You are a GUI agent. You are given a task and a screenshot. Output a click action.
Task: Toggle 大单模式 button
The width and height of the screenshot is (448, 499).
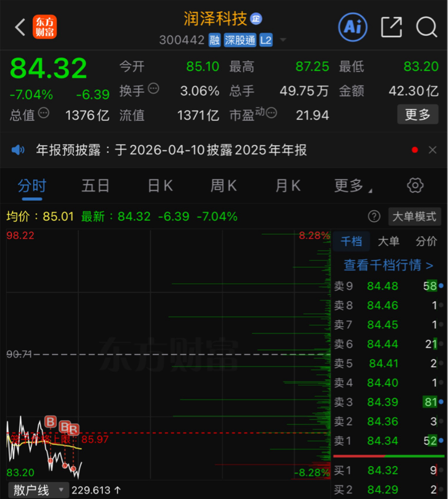click(x=414, y=217)
